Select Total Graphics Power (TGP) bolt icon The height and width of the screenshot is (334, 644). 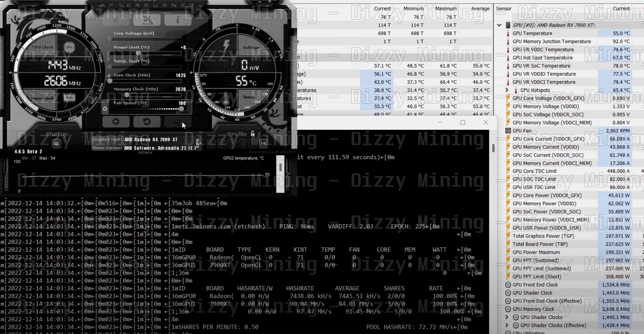[x=508, y=236]
